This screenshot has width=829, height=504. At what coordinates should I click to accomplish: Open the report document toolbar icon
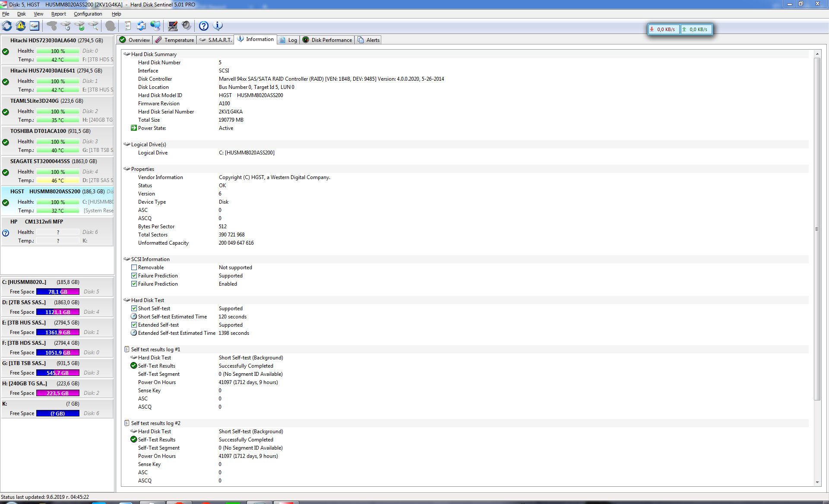(x=127, y=26)
